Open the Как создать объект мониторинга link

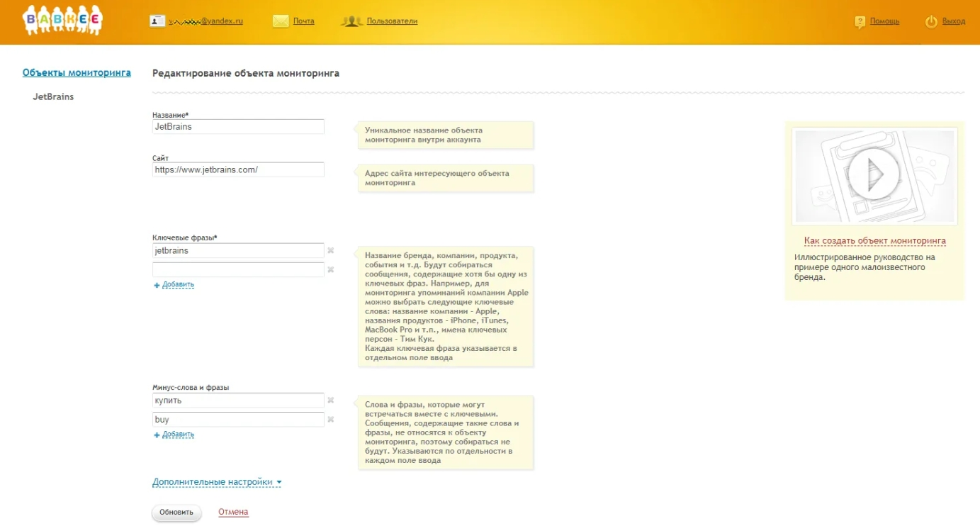pos(875,241)
